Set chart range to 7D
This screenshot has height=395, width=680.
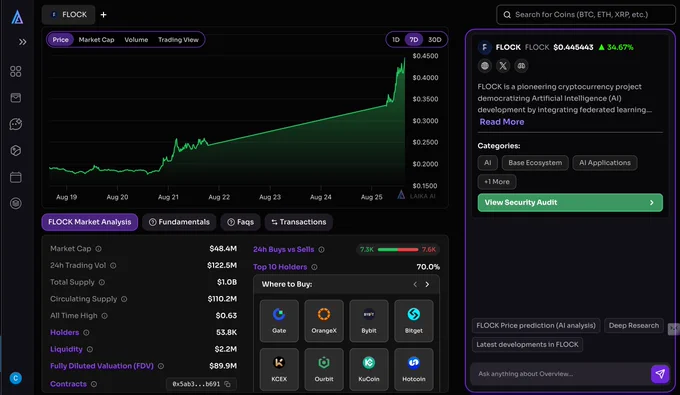tap(414, 40)
